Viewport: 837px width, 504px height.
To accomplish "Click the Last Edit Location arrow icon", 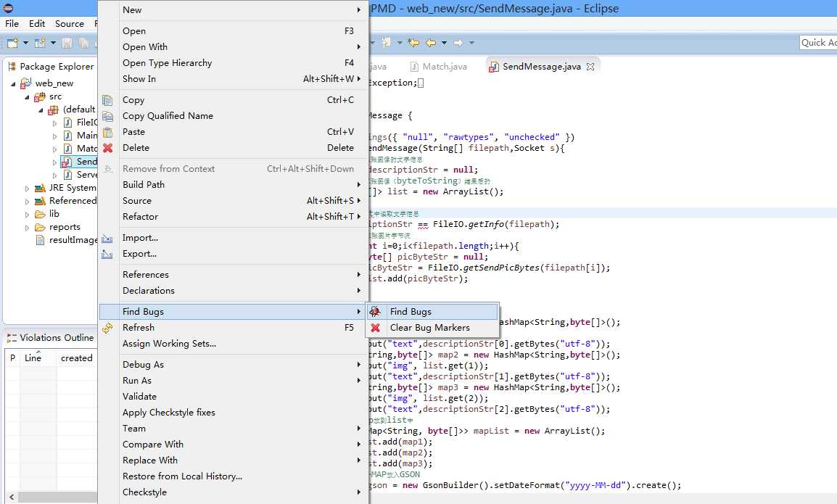I will coord(413,43).
